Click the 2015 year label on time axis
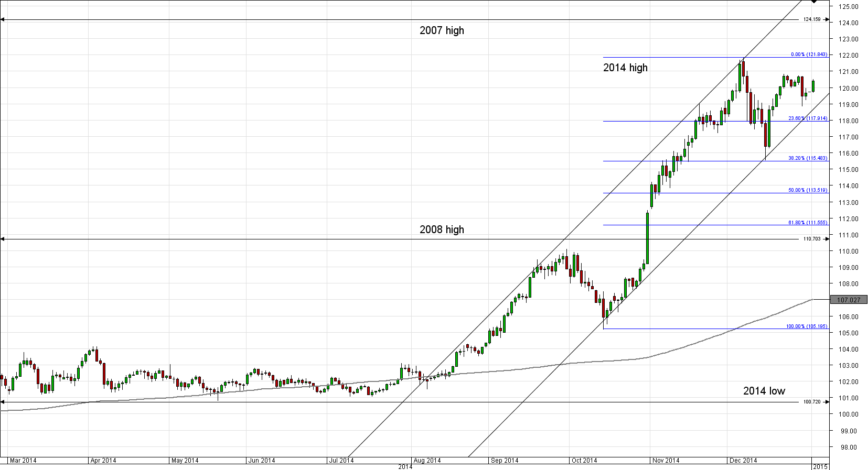868x470 pixels. (x=820, y=466)
